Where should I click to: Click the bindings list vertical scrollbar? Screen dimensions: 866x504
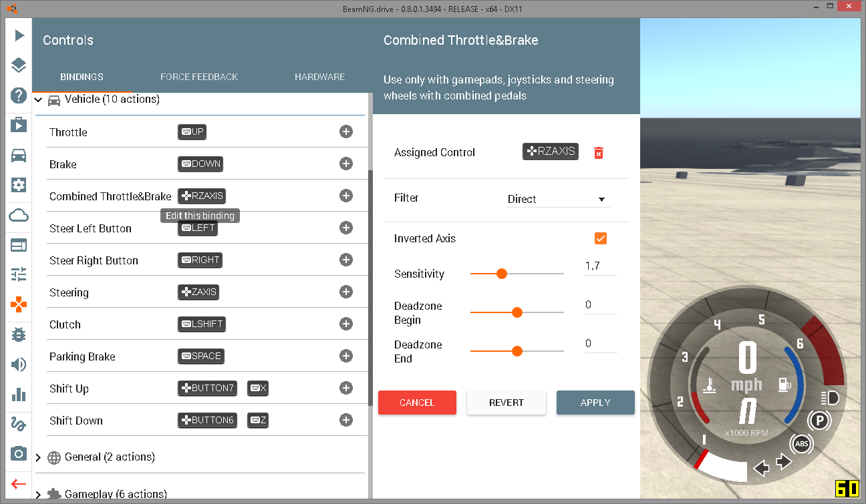(371, 287)
